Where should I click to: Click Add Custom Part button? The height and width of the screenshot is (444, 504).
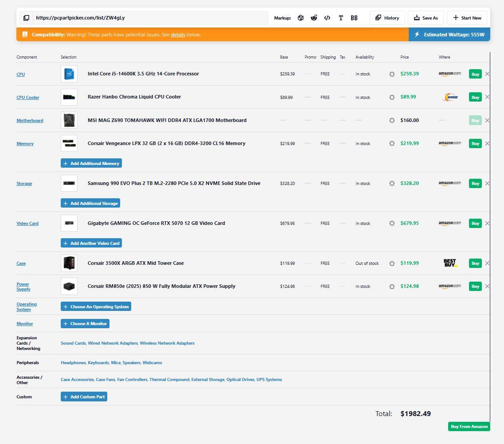[84, 397]
